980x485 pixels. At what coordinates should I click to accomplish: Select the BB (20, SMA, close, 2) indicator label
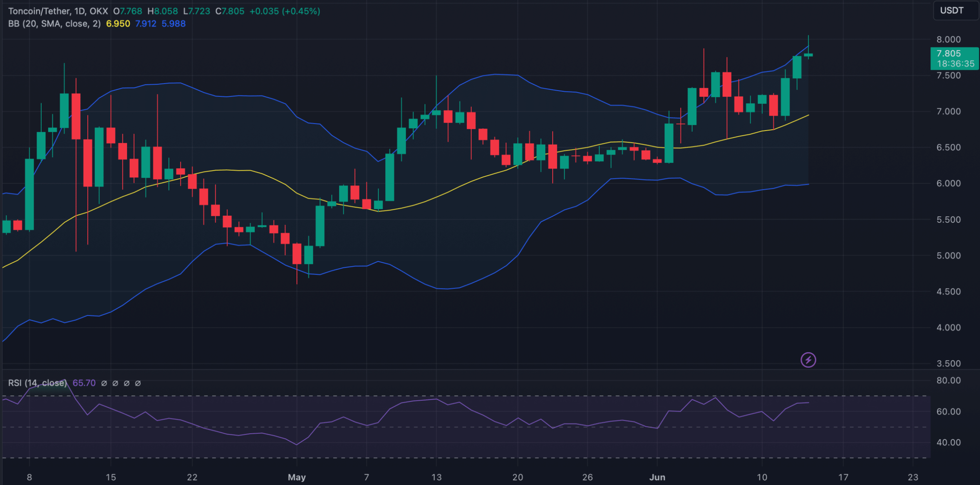pyautogui.click(x=54, y=24)
